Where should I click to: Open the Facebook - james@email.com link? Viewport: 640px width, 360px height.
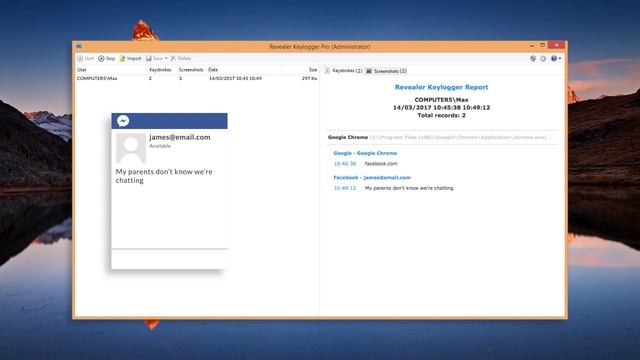pyautogui.click(x=372, y=178)
